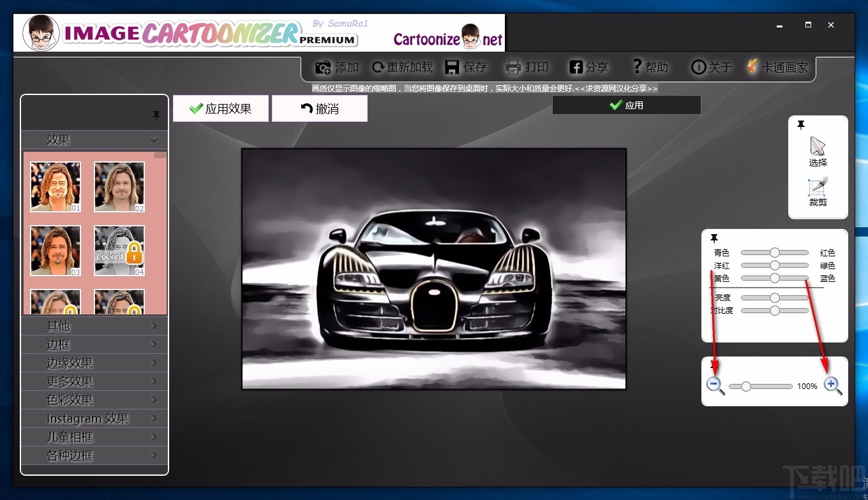Expand the 边框 section
This screenshot has height=500, width=868.
point(94,344)
